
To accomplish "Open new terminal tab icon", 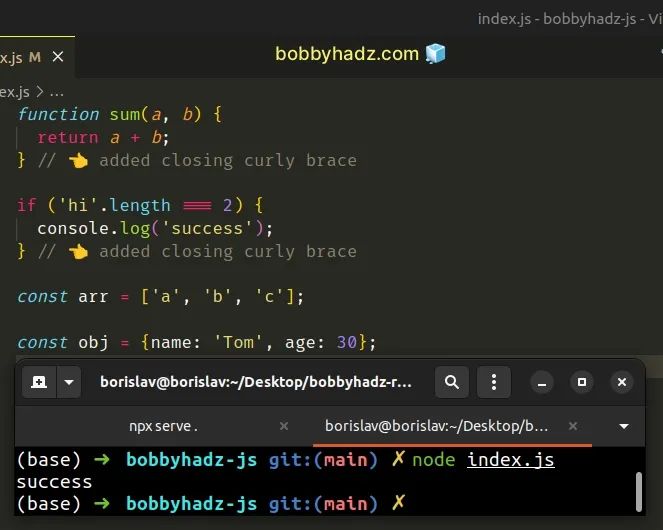I will pyautogui.click(x=39, y=382).
